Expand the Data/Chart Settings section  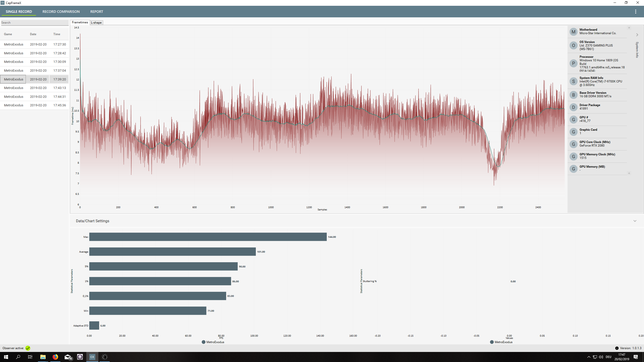635,221
